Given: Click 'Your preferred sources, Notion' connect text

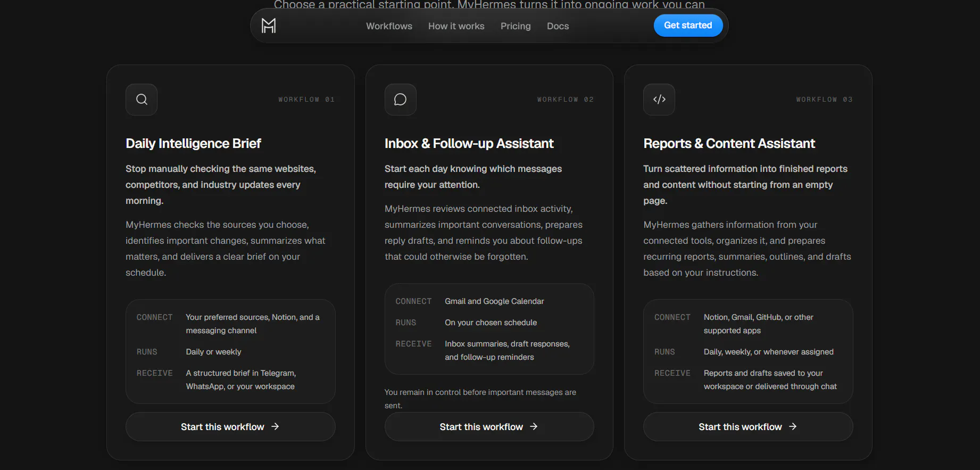Looking at the screenshot, I should (x=252, y=324).
